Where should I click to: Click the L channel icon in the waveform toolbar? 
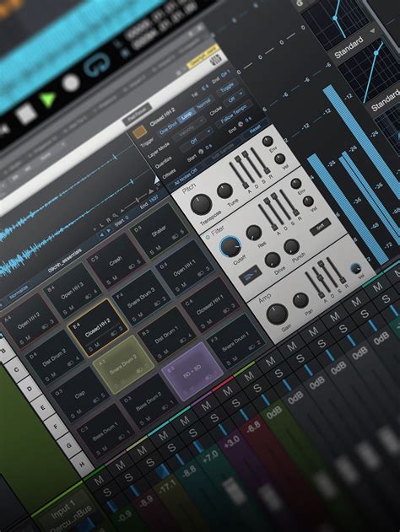pyautogui.click(x=103, y=223)
